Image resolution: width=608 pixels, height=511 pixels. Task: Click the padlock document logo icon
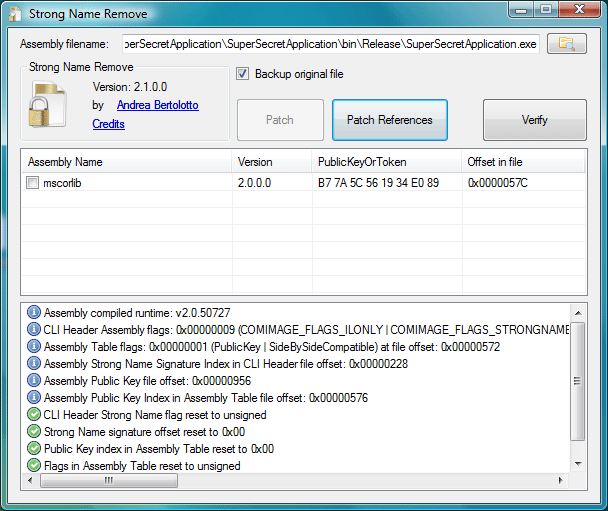pyautogui.click(x=48, y=104)
